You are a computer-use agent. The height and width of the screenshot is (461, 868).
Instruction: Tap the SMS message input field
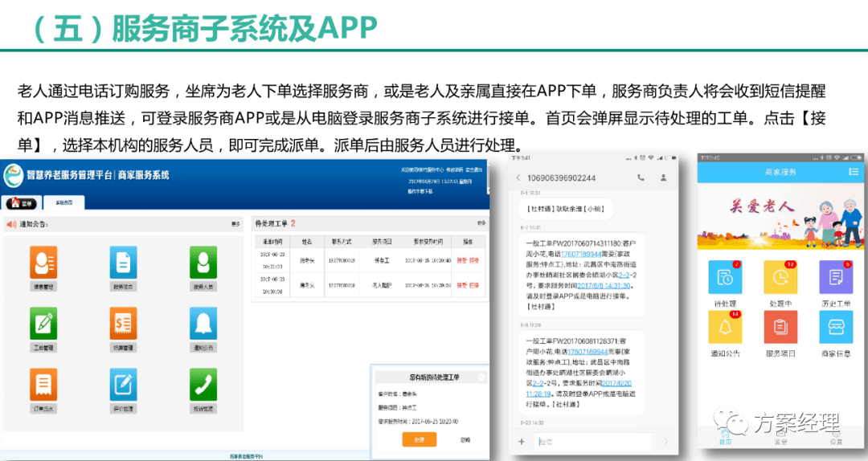595,442
